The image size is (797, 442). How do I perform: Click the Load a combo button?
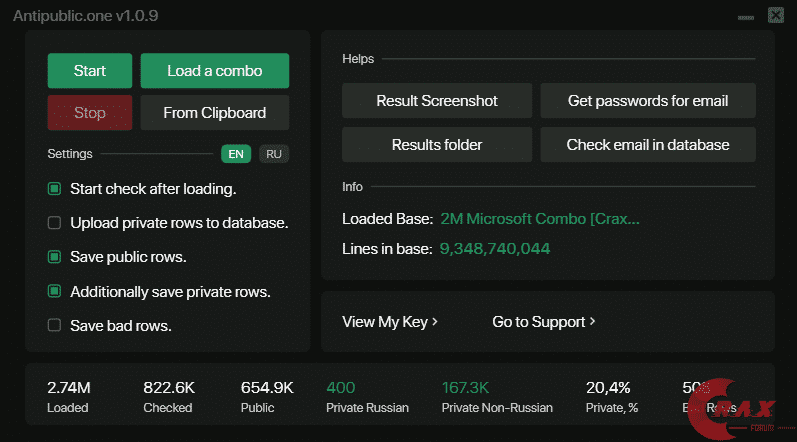214,71
